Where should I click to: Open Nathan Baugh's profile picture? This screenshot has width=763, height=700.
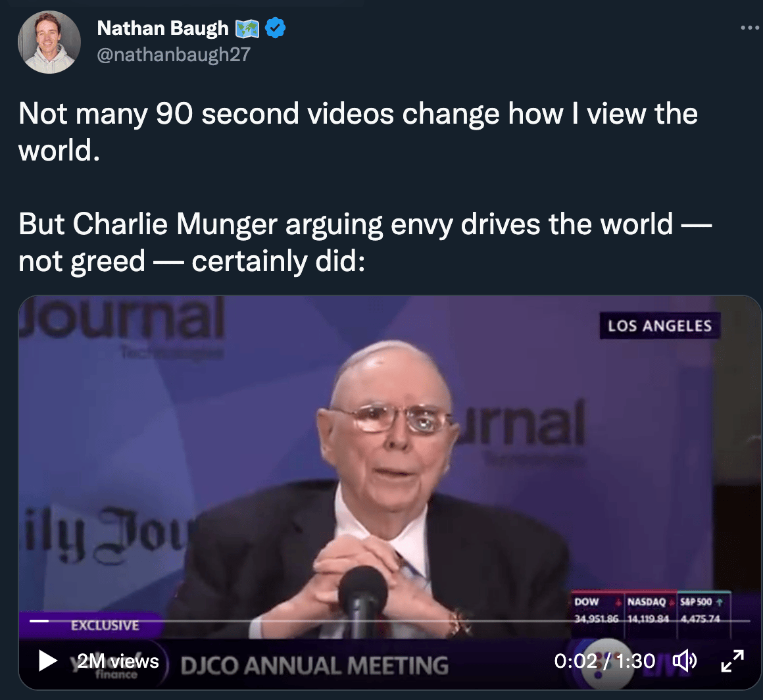pos(49,42)
